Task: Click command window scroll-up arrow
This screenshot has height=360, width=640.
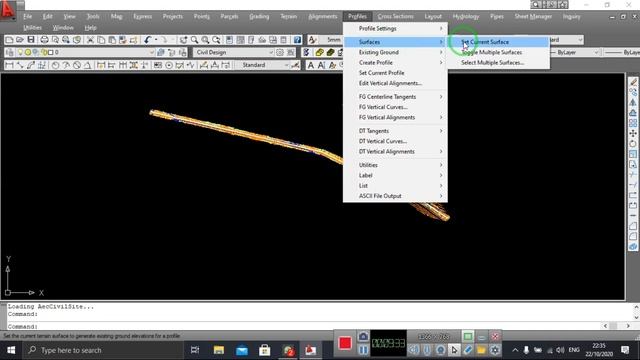Action: [636, 307]
